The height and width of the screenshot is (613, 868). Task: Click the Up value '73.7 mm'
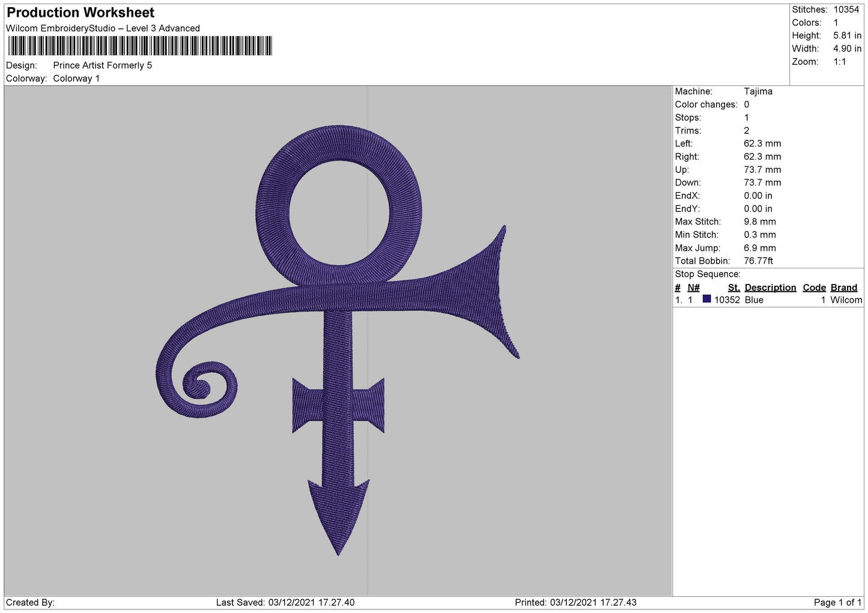pos(762,169)
